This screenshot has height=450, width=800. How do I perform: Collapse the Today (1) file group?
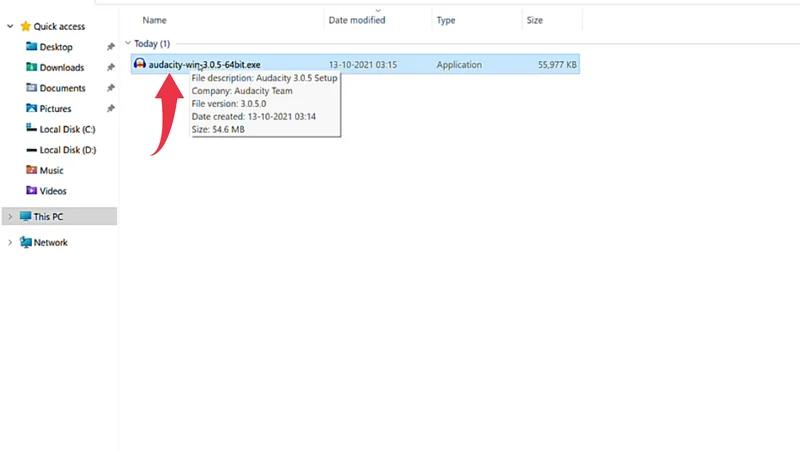pos(127,44)
